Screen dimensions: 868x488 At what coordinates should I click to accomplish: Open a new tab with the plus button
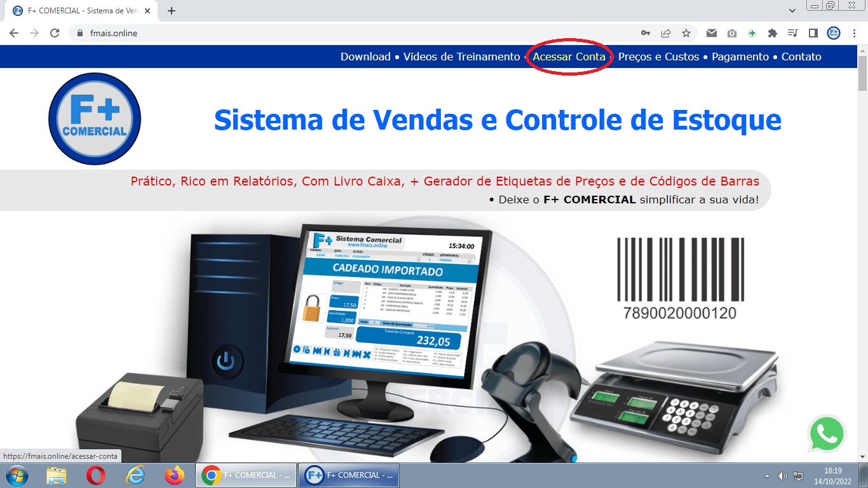[172, 11]
